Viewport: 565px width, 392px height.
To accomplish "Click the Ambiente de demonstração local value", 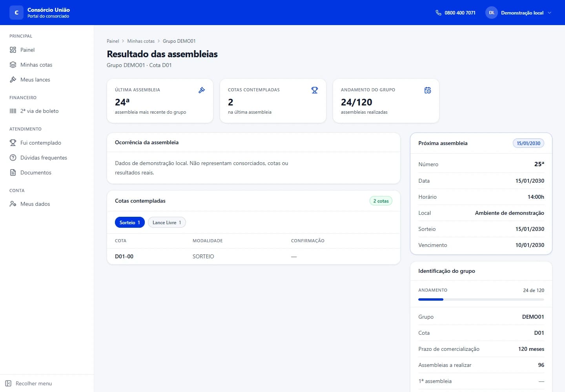I will 510,213.
